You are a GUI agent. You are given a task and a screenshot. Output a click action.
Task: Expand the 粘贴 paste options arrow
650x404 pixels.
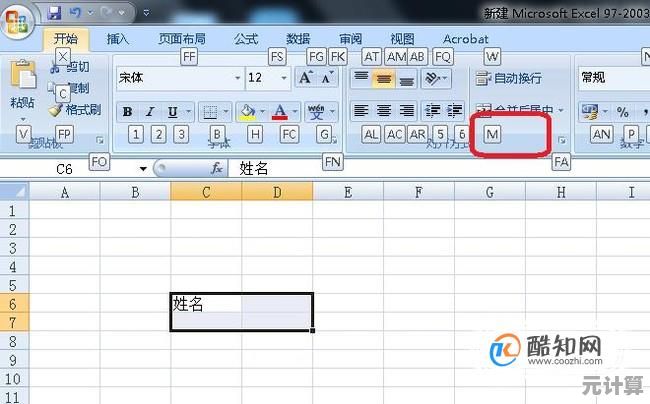coord(23,119)
